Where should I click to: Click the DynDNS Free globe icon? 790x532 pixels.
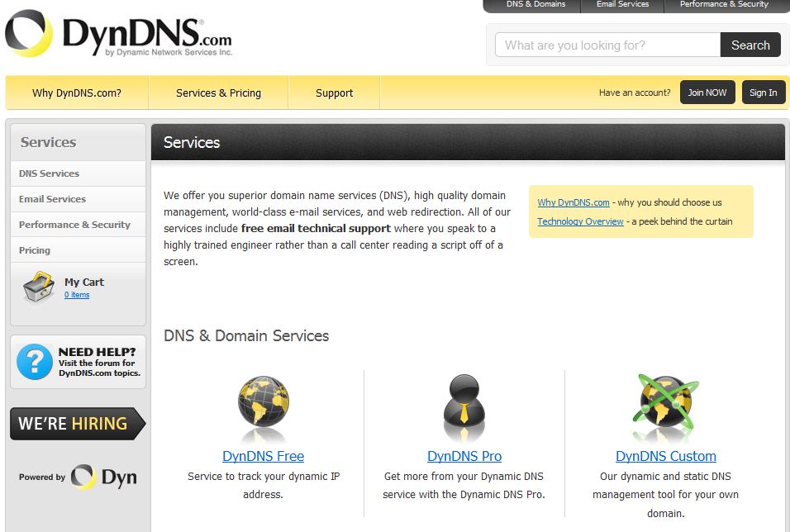coord(264,402)
